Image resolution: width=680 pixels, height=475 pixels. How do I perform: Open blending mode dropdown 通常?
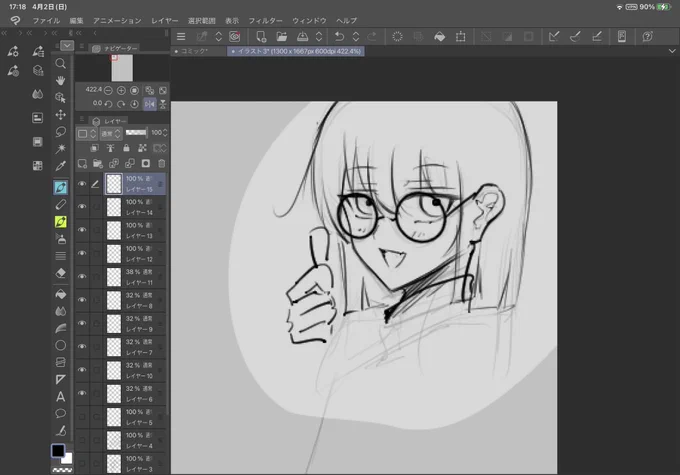[111, 134]
